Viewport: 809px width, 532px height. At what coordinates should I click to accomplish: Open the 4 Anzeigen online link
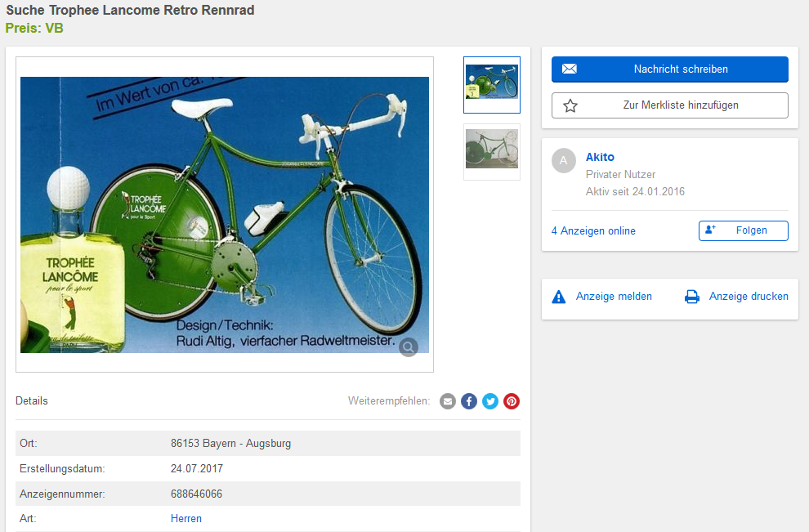coord(593,231)
